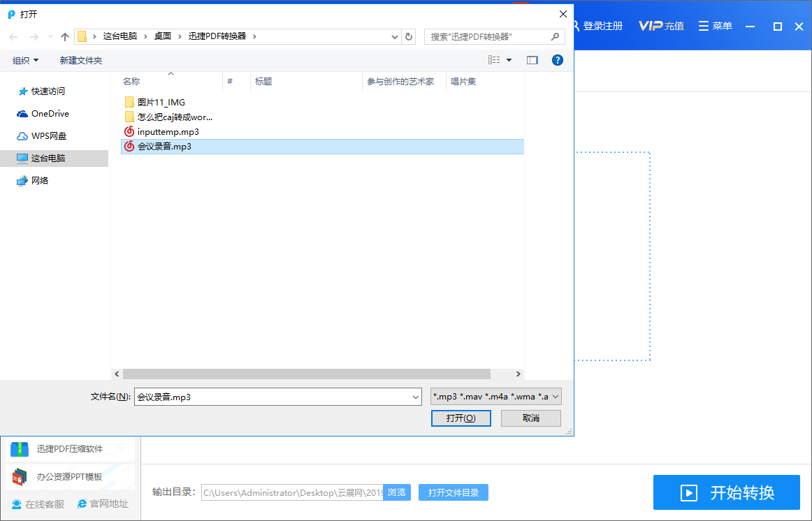Change view with the view layout icon
The height and width of the screenshot is (521, 812).
[494, 60]
